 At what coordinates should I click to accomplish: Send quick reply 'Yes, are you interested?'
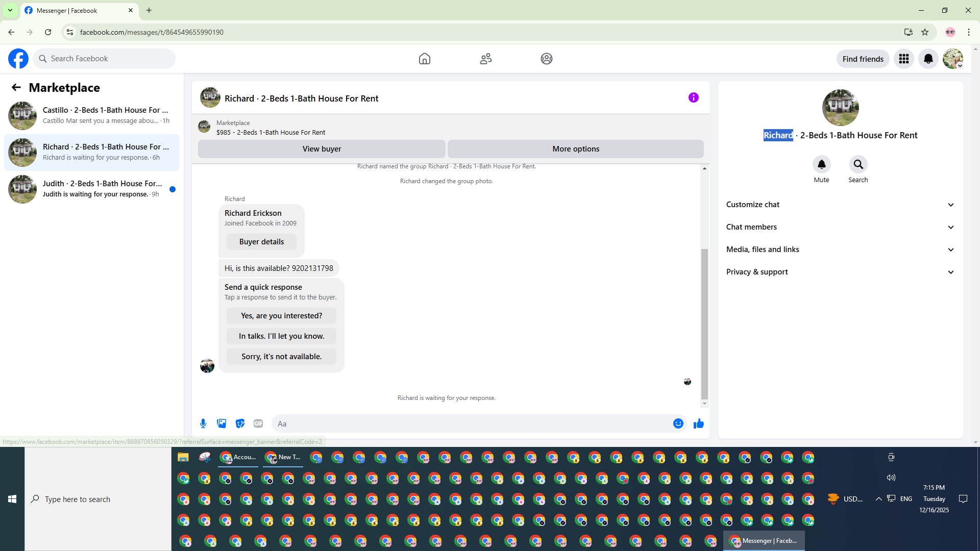coord(281,316)
